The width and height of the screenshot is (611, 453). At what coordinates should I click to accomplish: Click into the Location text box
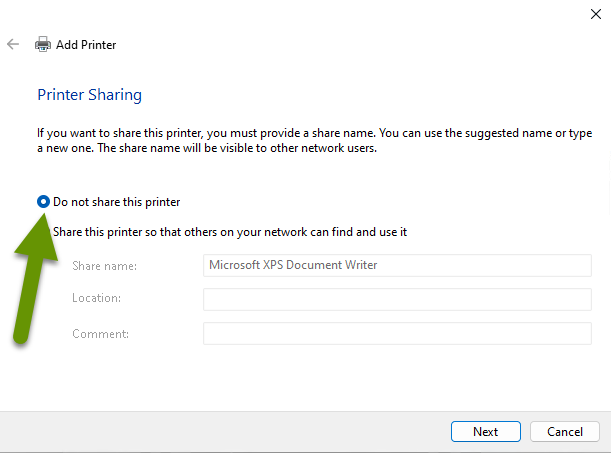[397, 299]
